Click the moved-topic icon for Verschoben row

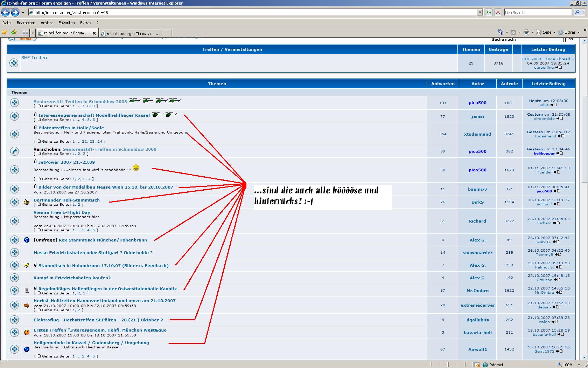14,151
